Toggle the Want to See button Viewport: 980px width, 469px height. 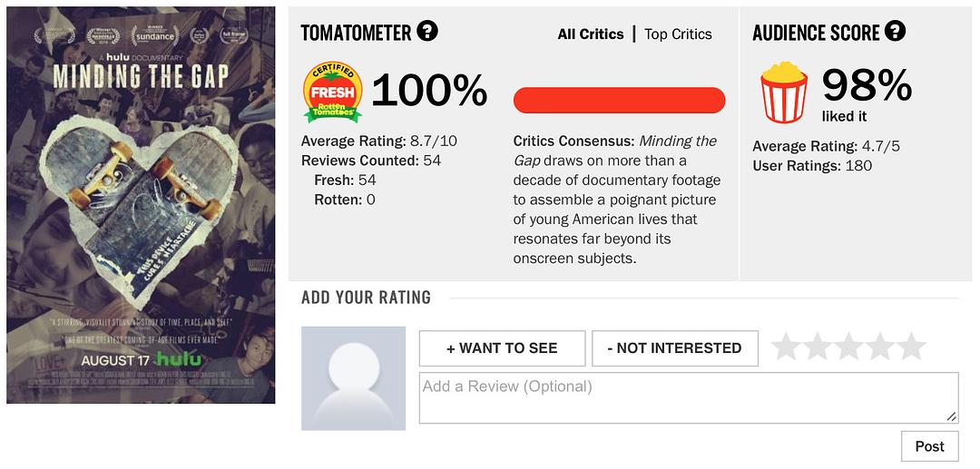(502, 348)
